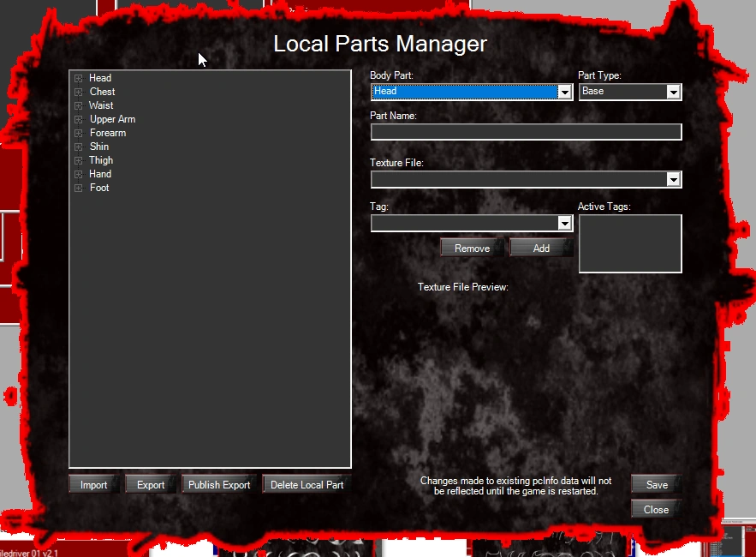Open the Body Part dropdown

click(x=565, y=91)
